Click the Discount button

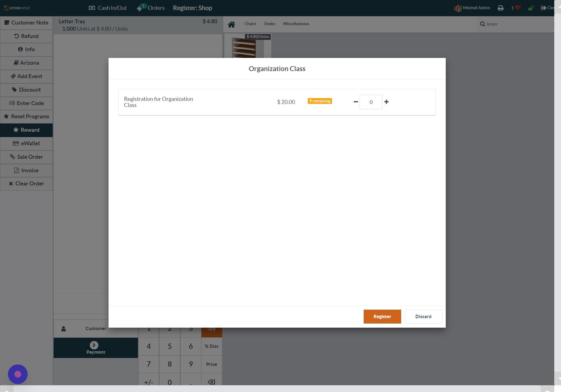[26, 90]
